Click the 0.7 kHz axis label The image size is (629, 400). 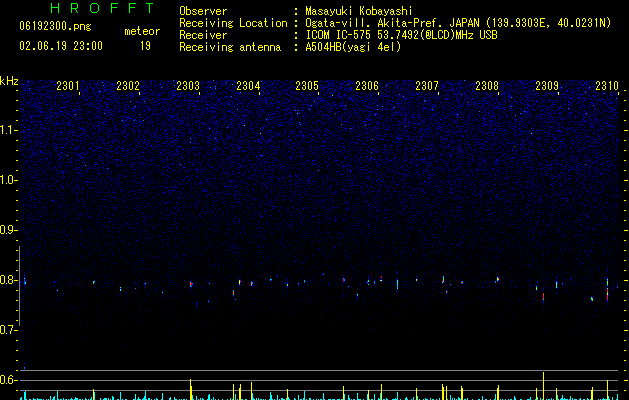point(9,330)
